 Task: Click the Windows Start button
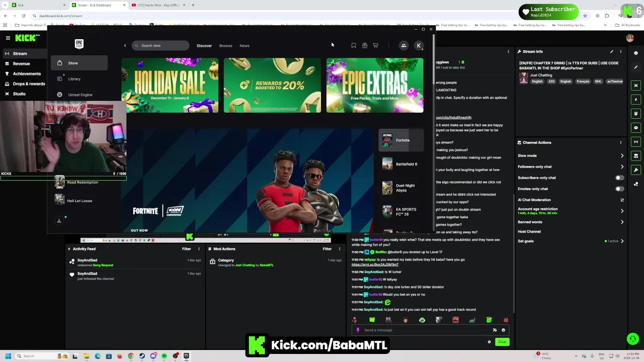tap(8, 356)
